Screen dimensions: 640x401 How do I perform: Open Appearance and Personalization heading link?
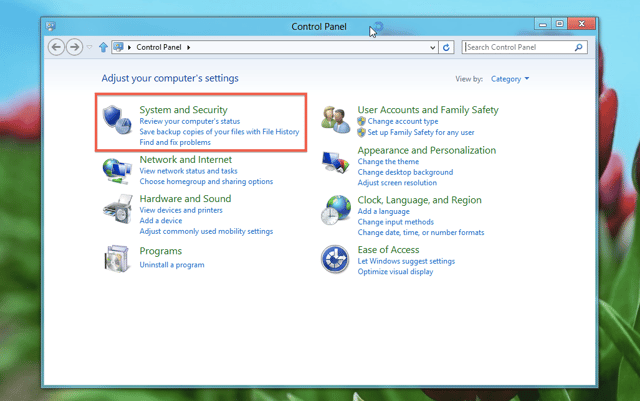(427, 150)
